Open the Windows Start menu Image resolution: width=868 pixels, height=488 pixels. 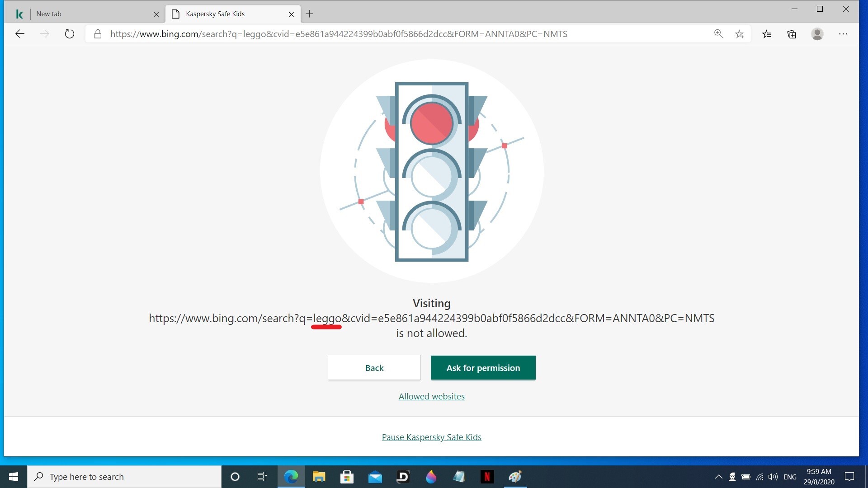pyautogui.click(x=14, y=477)
